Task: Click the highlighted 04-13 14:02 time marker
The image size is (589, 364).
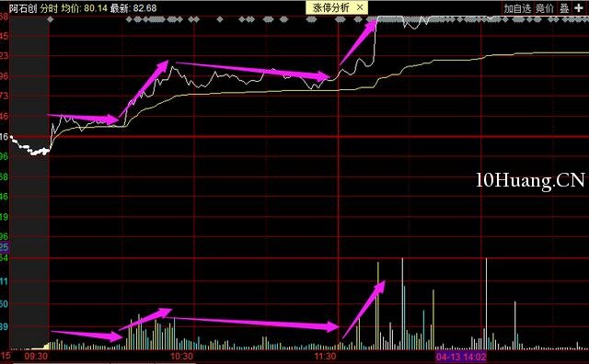Action: 461,356
